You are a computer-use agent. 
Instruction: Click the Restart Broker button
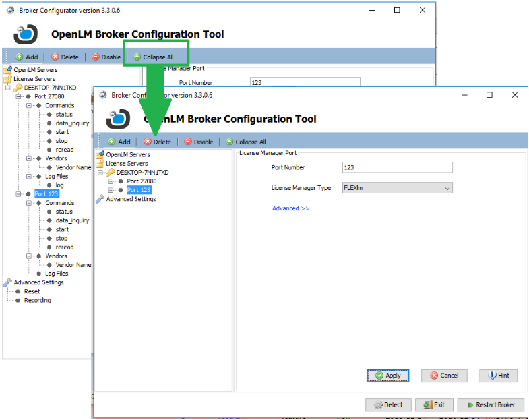490,404
